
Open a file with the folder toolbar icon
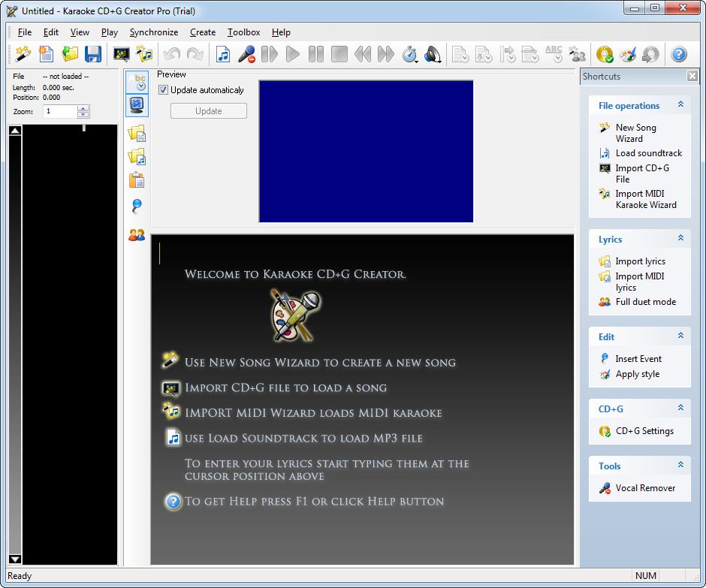click(70, 55)
